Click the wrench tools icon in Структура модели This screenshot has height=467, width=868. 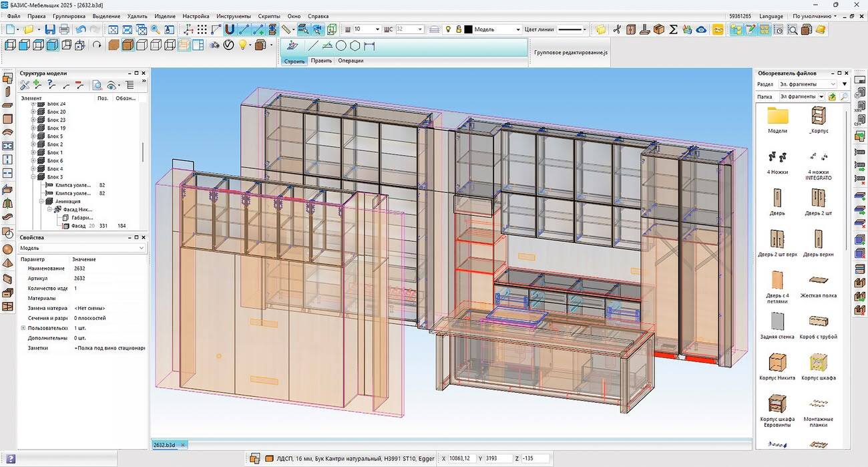pyautogui.click(x=25, y=85)
